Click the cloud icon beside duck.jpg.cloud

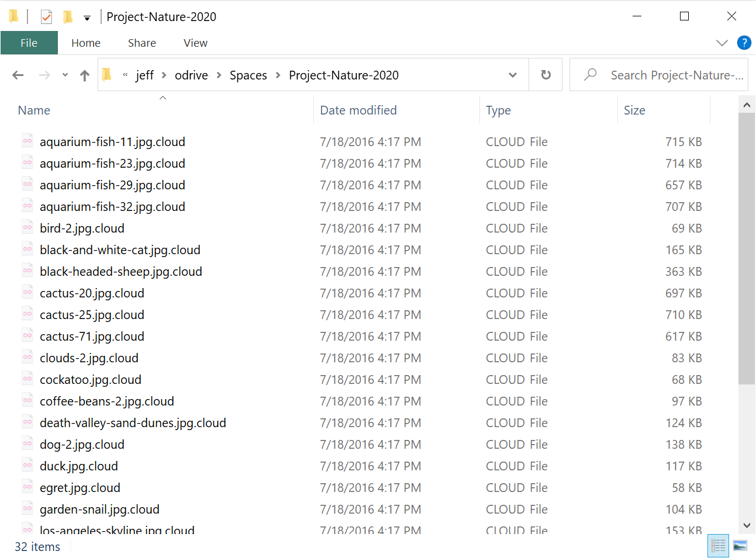click(x=27, y=466)
